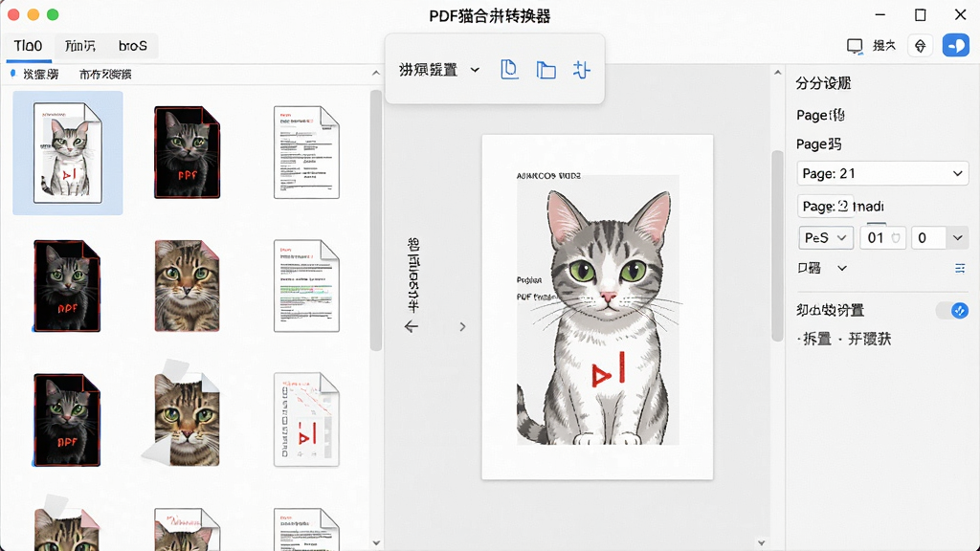Select the black cat PDF thumbnail in second row
Image resolution: width=980 pixels, height=551 pixels.
67,285
